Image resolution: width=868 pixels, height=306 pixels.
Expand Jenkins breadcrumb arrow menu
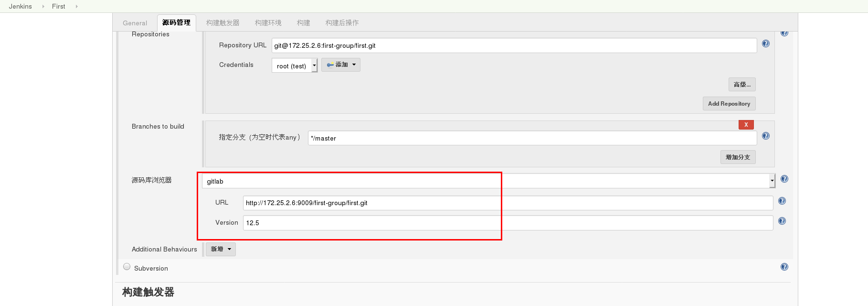click(x=43, y=6)
